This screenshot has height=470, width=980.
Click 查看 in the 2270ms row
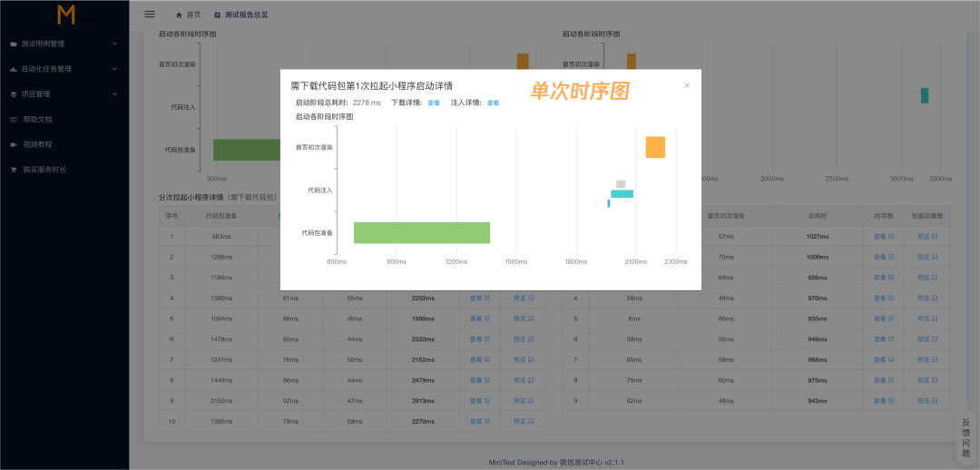(x=476, y=421)
